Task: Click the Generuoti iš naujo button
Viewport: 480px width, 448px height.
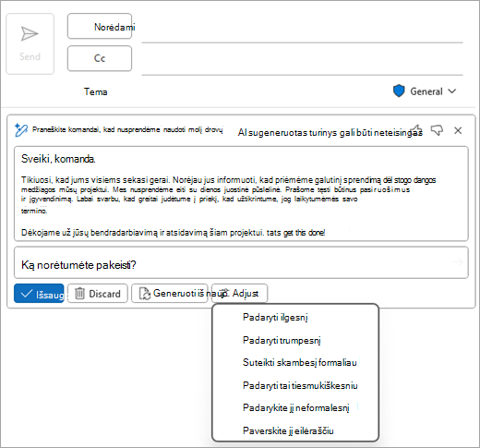Action: (x=170, y=293)
